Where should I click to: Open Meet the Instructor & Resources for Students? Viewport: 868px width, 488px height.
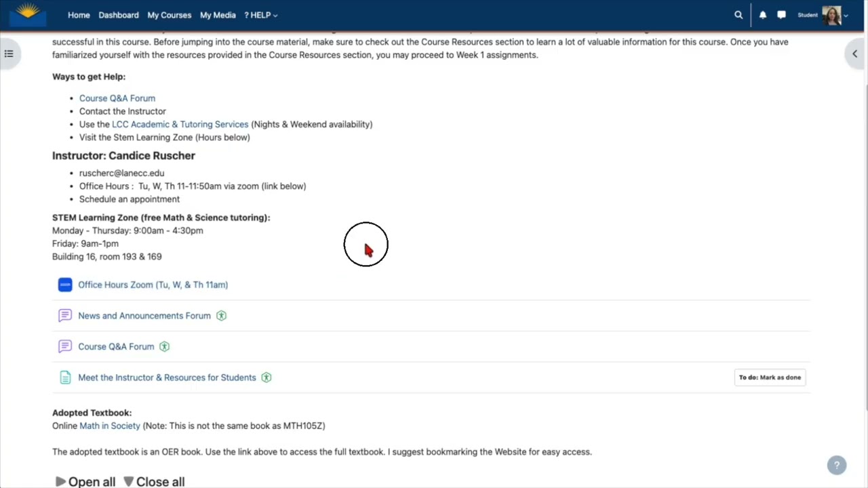[x=167, y=378]
